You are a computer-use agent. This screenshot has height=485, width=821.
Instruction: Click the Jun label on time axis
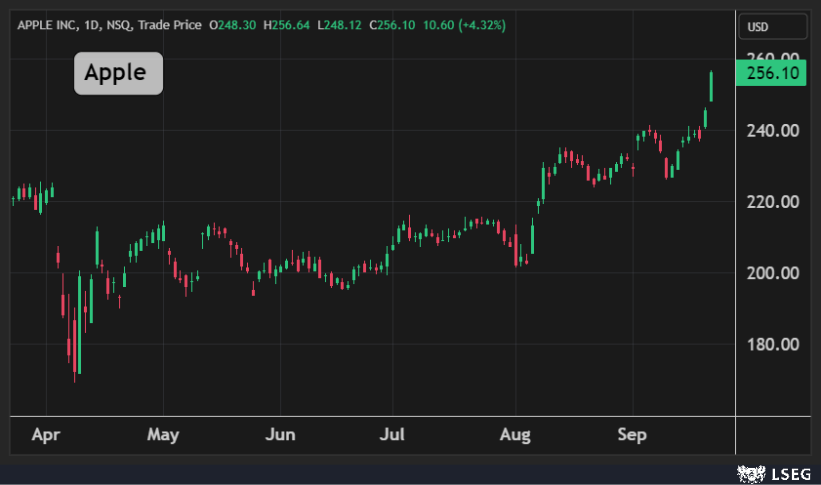[281, 435]
